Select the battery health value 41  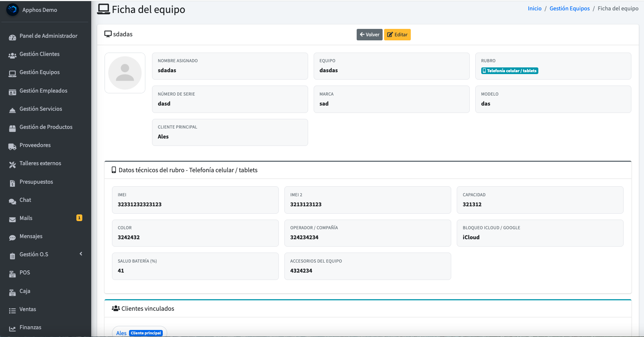pyautogui.click(x=121, y=271)
